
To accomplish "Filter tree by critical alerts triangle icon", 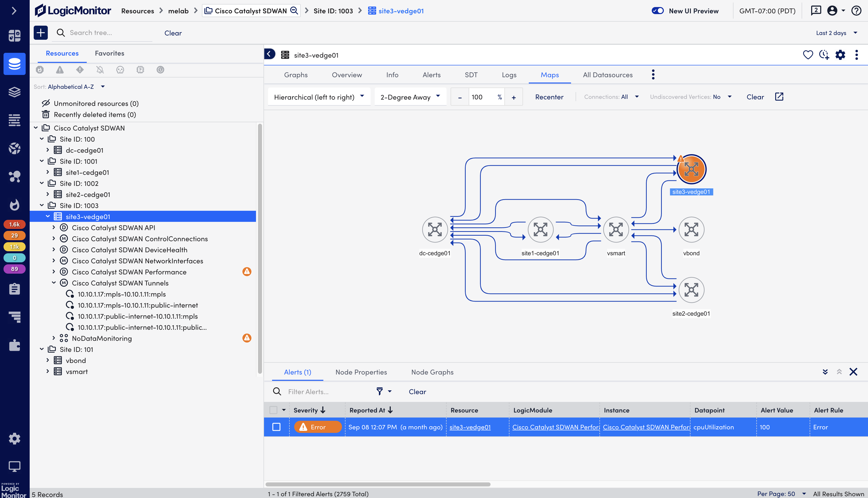I will coord(60,70).
